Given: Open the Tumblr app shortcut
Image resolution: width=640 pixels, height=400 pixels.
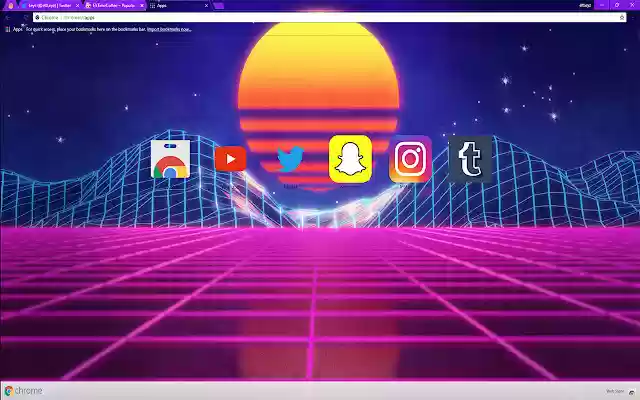Looking at the screenshot, I should pyautogui.click(x=470, y=159).
